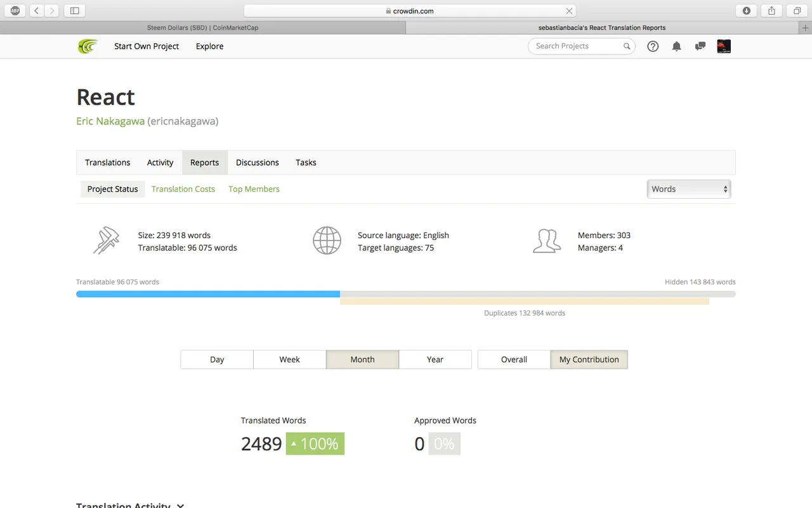Click 'Translatable: 96 075 words' stat line
812x508 pixels.
tap(188, 248)
